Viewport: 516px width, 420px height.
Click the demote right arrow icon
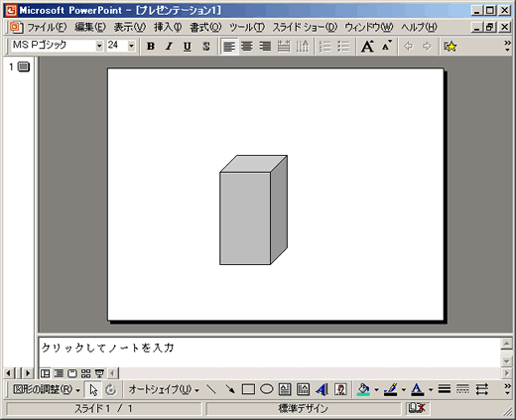click(x=427, y=47)
